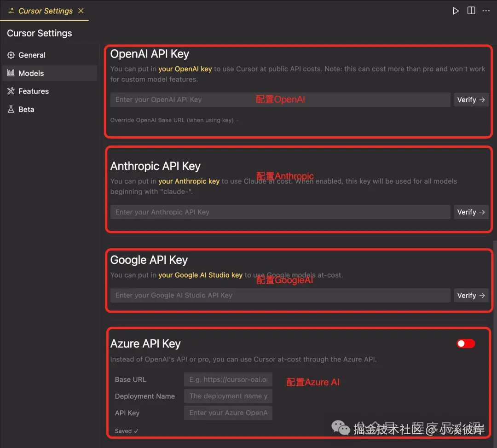Click the 'Google API Key' heading
497x448 pixels.
click(x=149, y=260)
